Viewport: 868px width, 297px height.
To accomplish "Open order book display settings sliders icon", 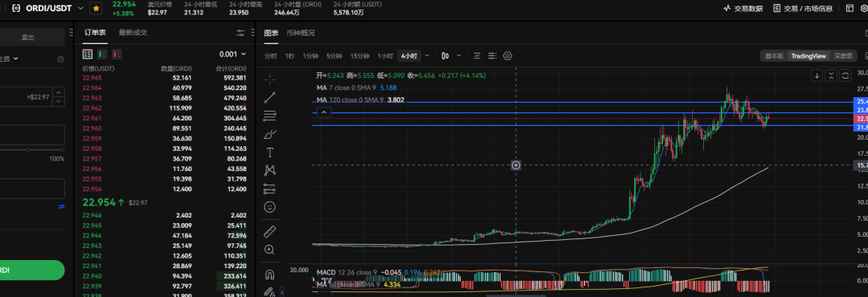I will pyautogui.click(x=240, y=33).
